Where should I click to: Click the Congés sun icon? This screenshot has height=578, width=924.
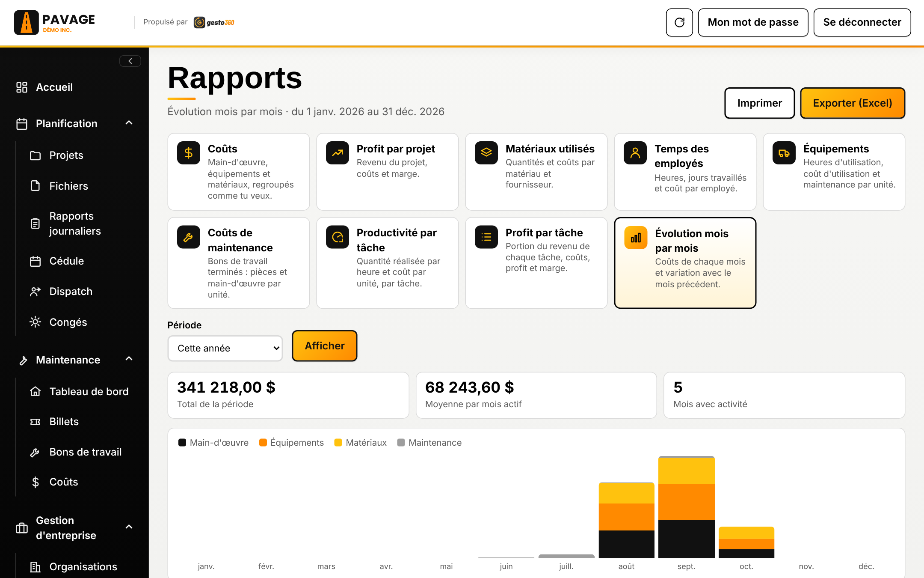click(x=36, y=322)
